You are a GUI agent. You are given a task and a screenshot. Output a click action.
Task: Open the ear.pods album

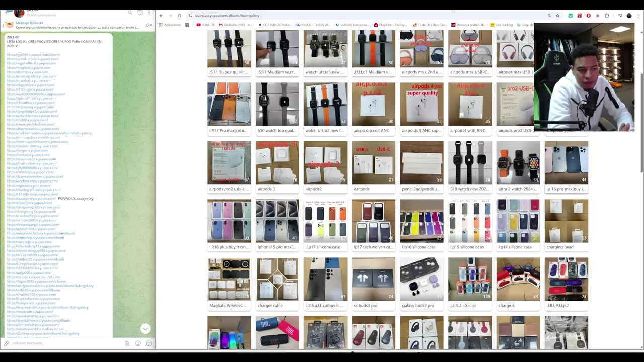tap(373, 162)
